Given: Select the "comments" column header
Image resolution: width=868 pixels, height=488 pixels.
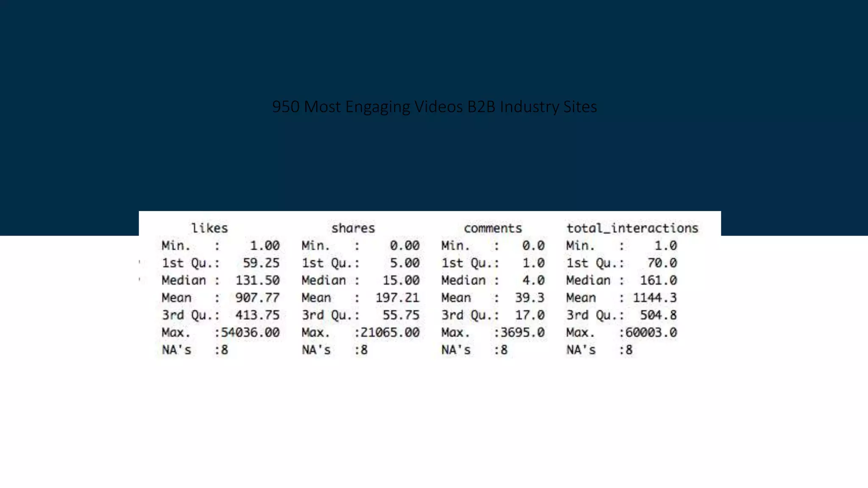Looking at the screenshot, I should click(x=492, y=228).
